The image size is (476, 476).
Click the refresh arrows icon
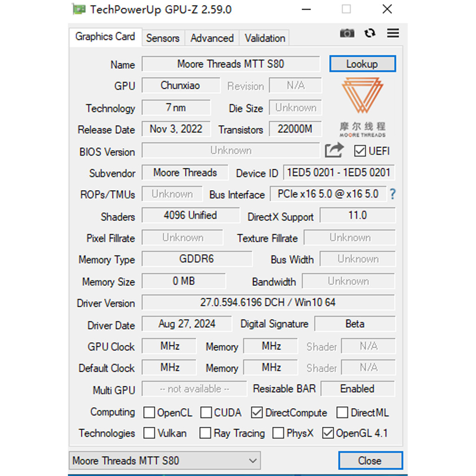coord(370,33)
